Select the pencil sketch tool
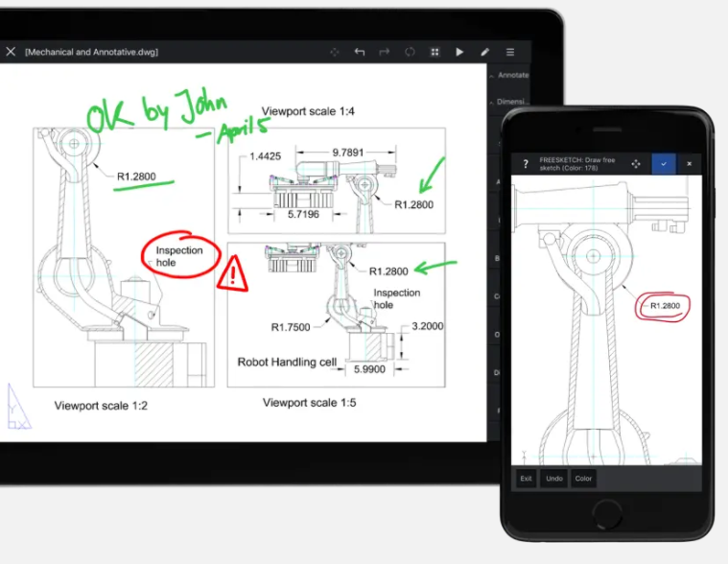 click(485, 52)
